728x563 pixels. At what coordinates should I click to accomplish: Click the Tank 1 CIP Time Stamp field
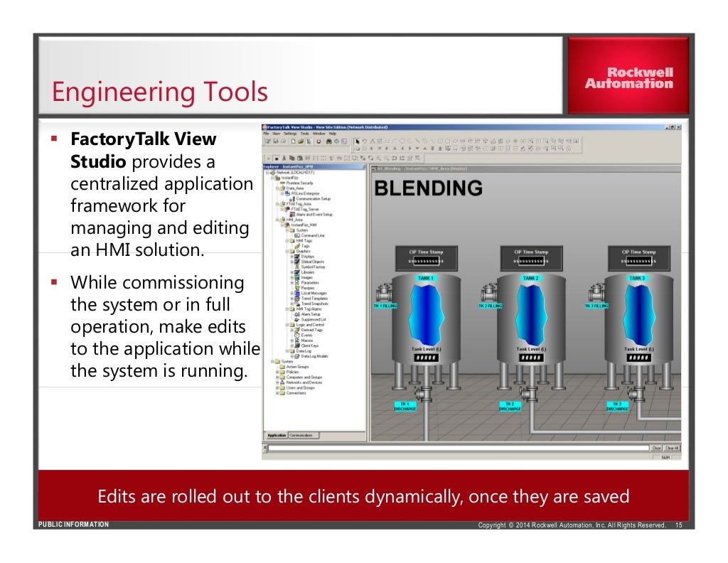click(x=426, y=262)
